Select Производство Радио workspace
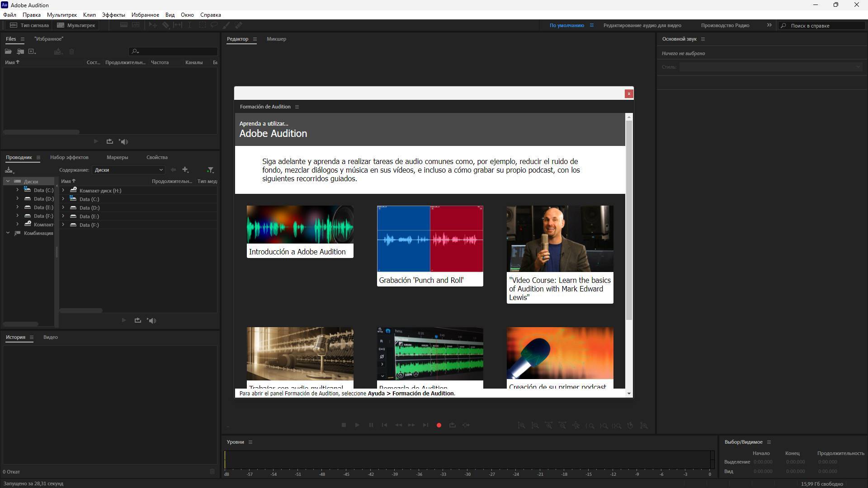 725,25
